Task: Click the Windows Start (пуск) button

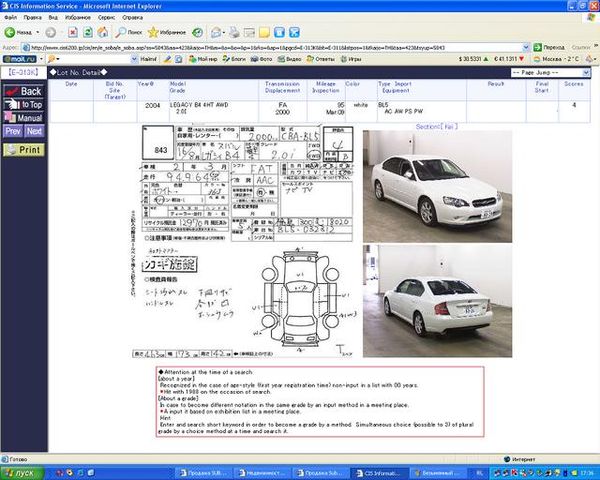Action: point(22,473)
